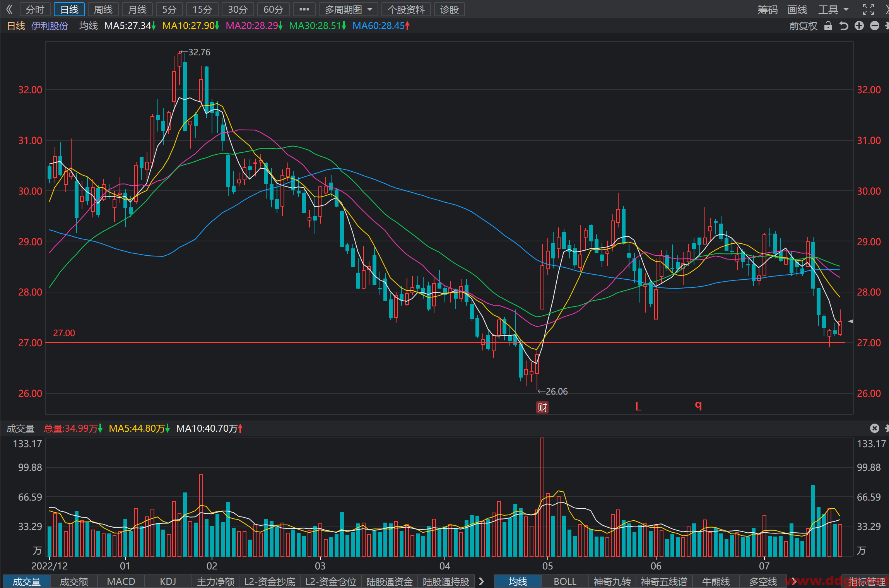
Task: Click the undo arrow icon
Action: (844, 26)
